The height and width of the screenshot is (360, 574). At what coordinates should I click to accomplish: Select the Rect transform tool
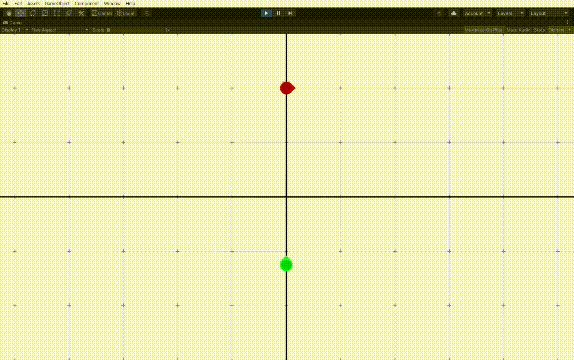click(x=57, y=13)
